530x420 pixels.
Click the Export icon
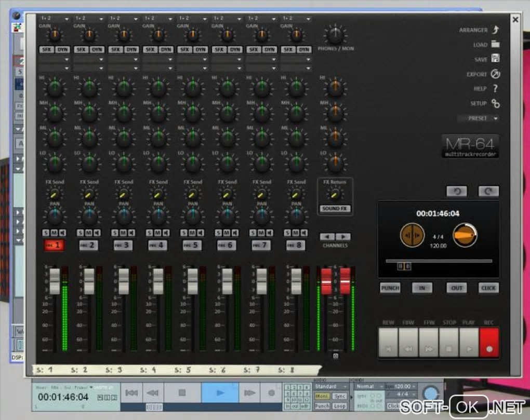point(496,74)
